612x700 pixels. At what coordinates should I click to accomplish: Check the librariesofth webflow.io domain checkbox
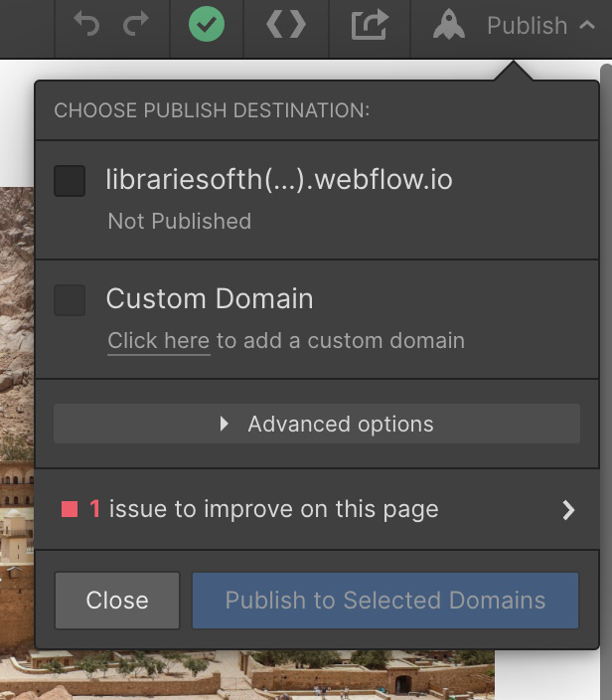(70, 181)
